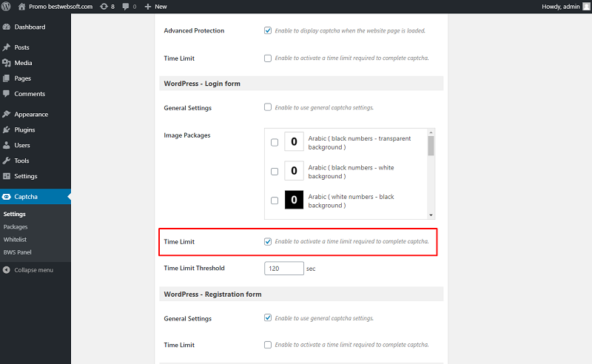This screenshot has width=592, height=364.
Task: Click the Time Limit Threshold input field
Action: pyautogui.click(x=284, y=268)
